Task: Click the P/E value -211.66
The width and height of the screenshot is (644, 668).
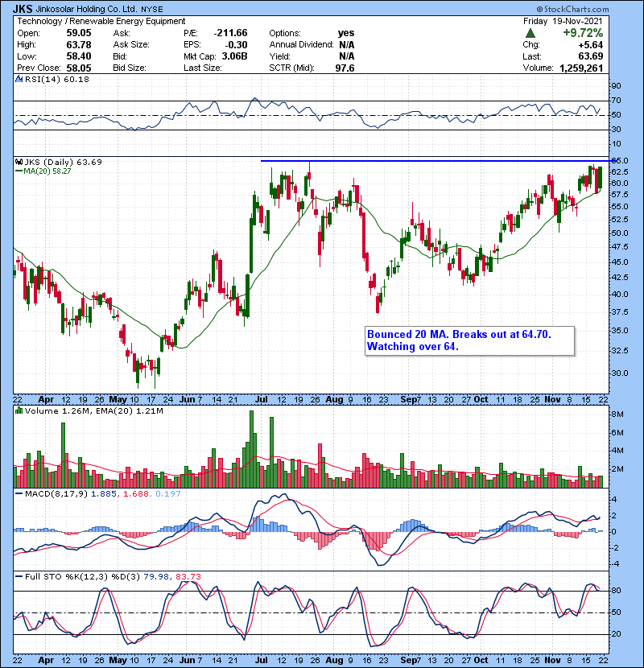Action: tap(230, 33)
